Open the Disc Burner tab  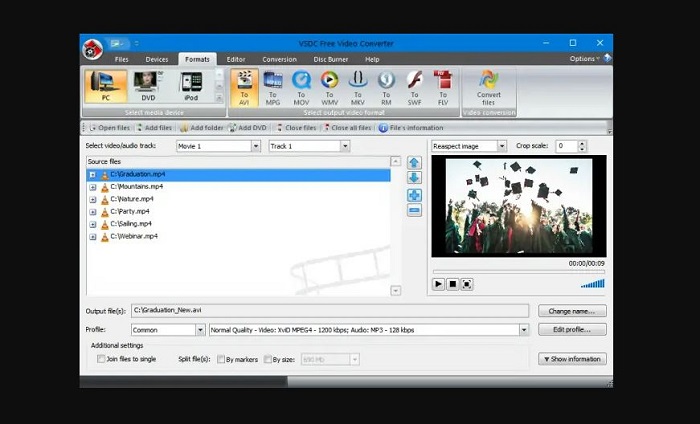click(x=330, y=59)
